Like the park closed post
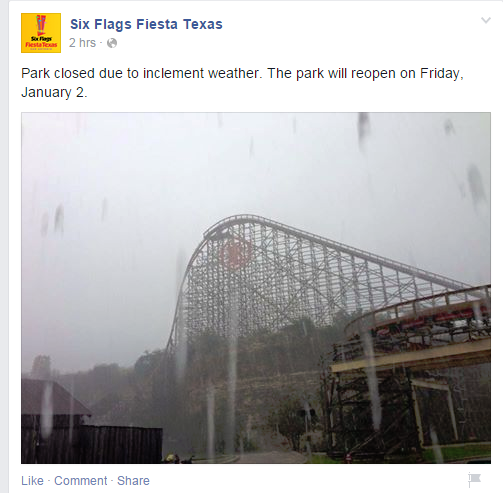Screen dimensions: 503x493 pos(32,481)
